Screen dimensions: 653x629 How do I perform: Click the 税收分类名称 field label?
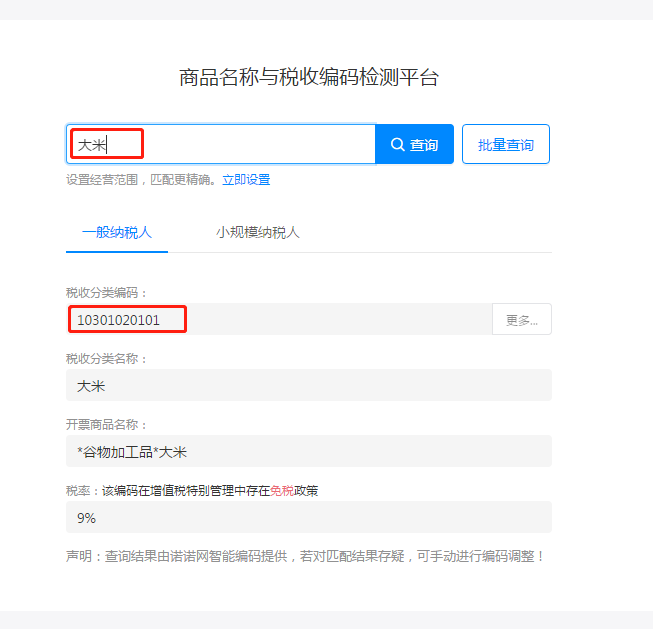(107, 359)
